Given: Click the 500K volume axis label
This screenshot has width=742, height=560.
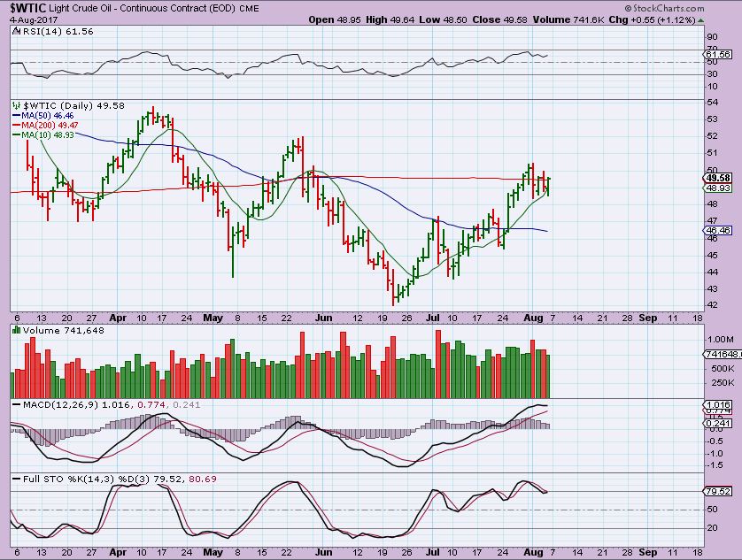Looking at the screenshot, I should pos(723,368).
